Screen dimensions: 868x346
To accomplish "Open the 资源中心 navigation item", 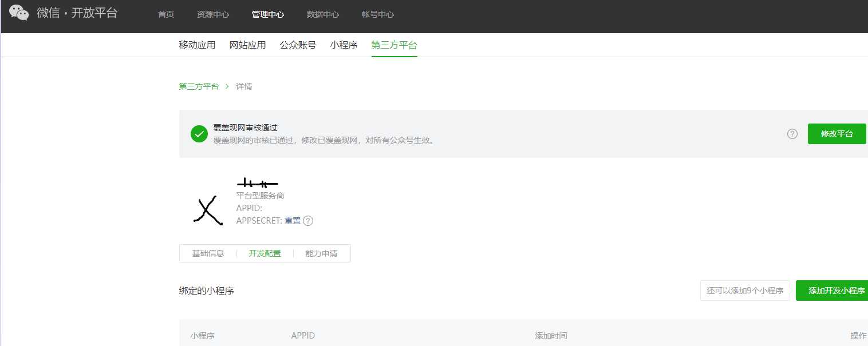I will (x=213, y=14).
